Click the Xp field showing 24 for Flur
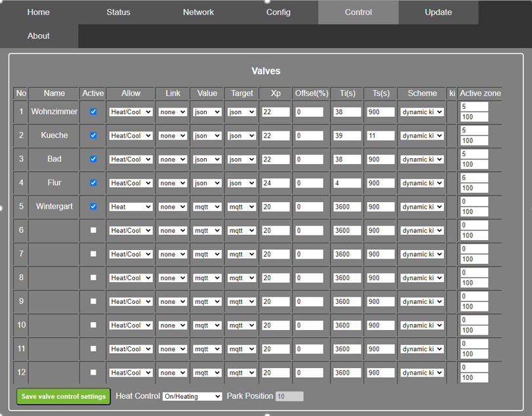 (276, 183)
